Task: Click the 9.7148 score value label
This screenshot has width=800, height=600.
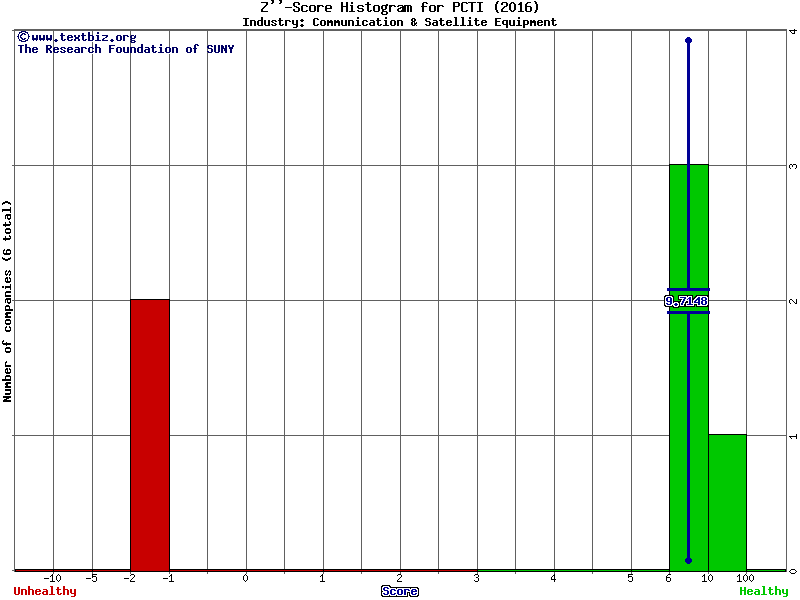Action: pyautogui.click(x=686, y=301)
